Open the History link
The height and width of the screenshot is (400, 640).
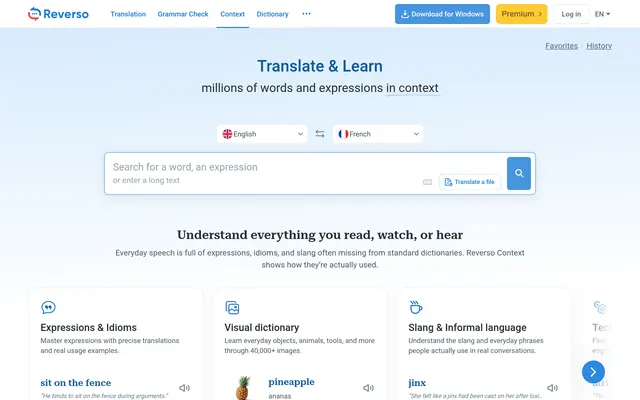599,46
